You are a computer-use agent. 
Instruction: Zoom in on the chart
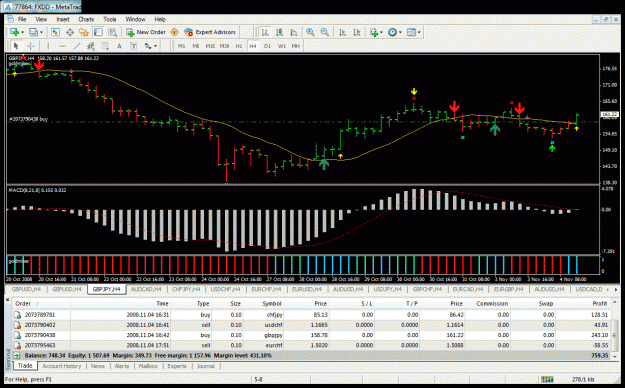tap(310, 32)
